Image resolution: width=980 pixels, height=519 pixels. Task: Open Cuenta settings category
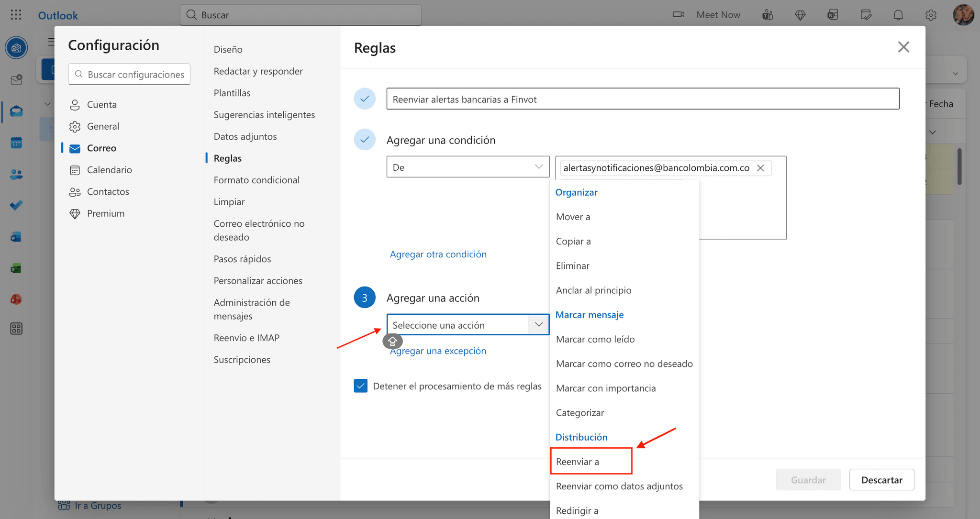pyautogui.click(x=129, y=104)
